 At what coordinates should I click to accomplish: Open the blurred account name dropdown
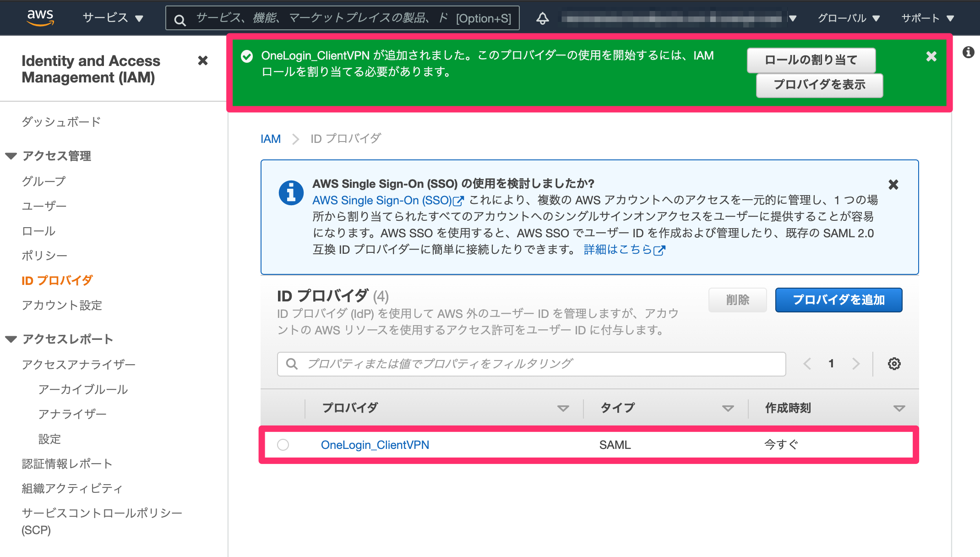click(679, 18)
